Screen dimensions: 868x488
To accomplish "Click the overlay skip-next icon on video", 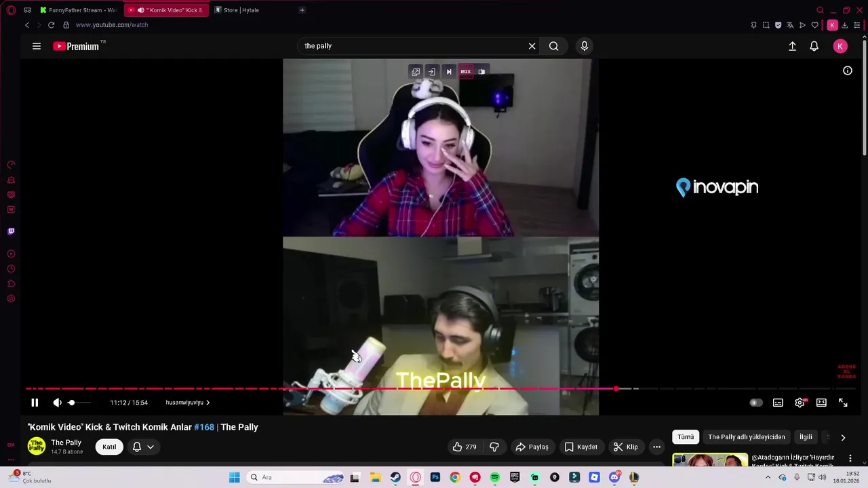I will [448, 72].
